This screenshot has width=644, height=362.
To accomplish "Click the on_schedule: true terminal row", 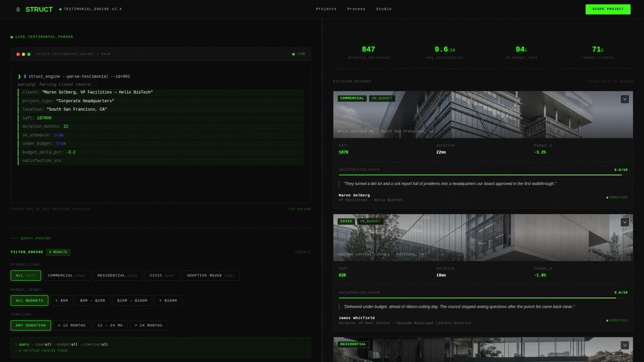I will tap(161, 135).
